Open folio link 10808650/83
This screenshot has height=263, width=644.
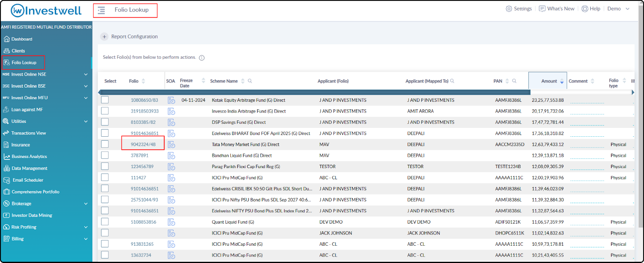(144, 100)
